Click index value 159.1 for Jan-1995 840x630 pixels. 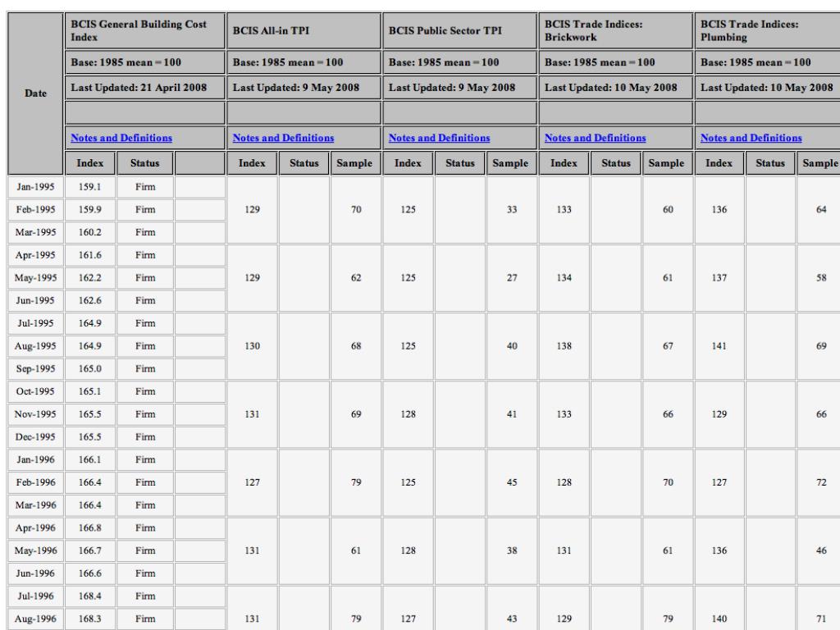pos(90,187)
